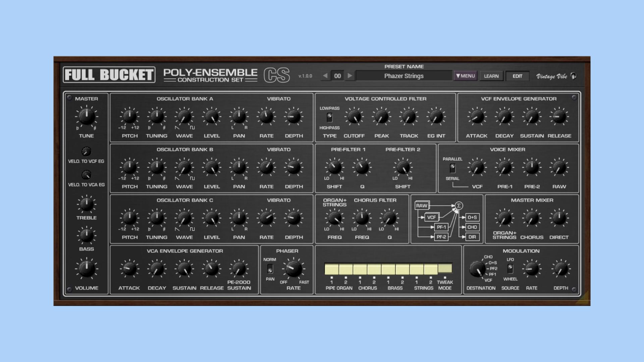
Task: Click the PF-2 node in the routing diagram
Action: (x=441, y=237)
